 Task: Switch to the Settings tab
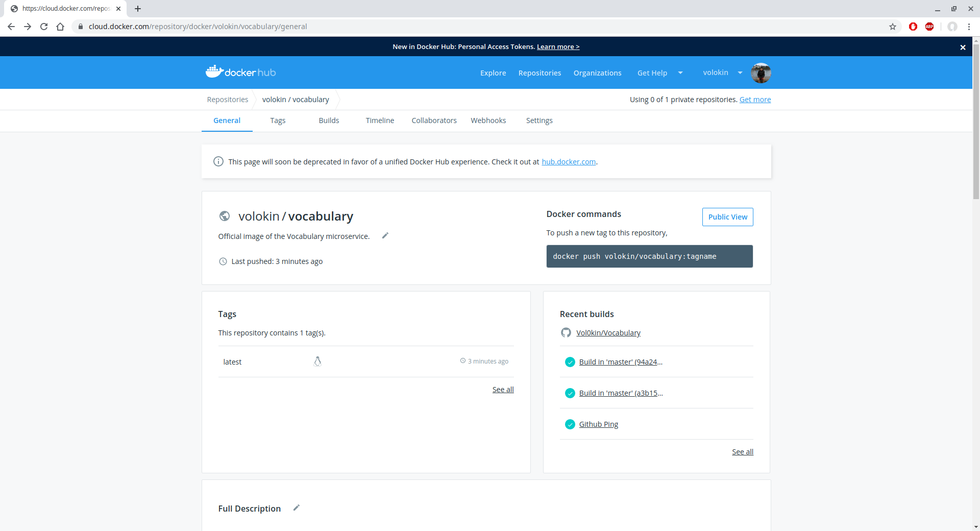click(539, 120)
